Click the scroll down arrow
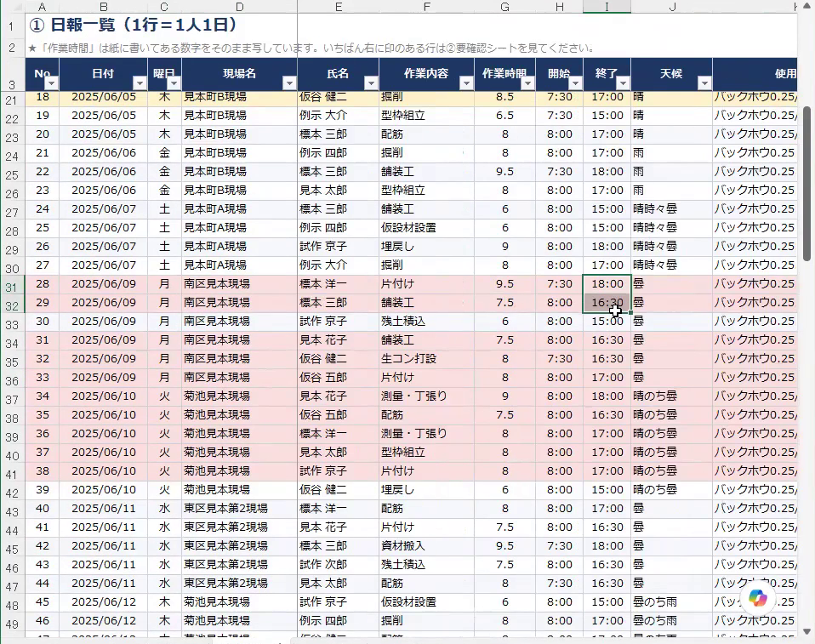815x644 pixels. (806, 631)
